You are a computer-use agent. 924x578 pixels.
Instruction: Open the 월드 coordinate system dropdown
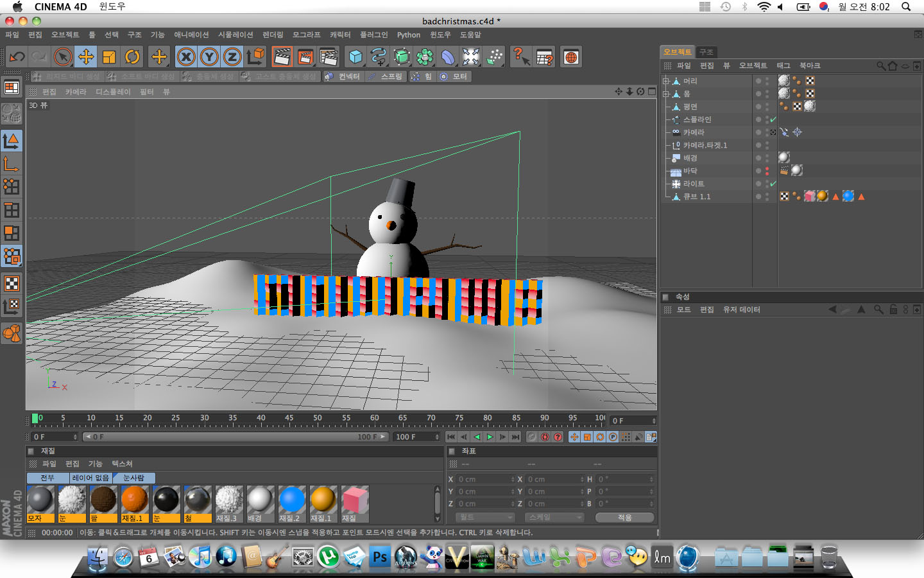(x=485, y=517)
